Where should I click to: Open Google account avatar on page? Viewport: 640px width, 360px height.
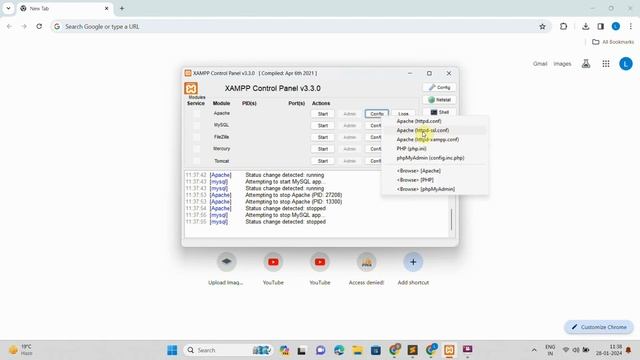pyautogui.click(x=626, y=64)
